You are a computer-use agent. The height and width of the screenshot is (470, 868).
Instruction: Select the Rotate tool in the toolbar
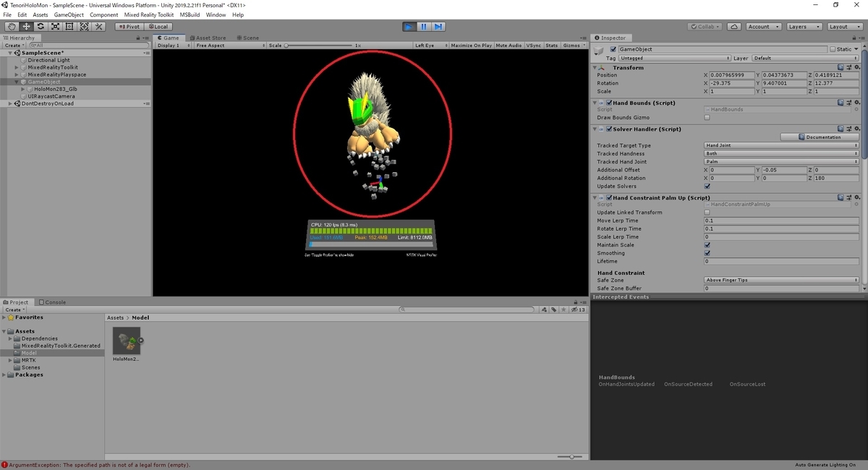pyautogui.click(x=40, y=27)
